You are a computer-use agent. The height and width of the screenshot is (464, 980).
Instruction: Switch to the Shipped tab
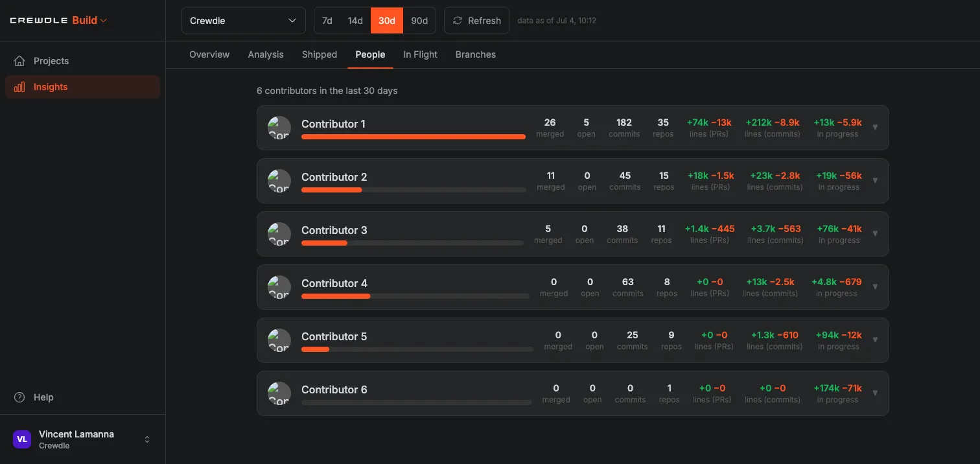click(320, 54)
